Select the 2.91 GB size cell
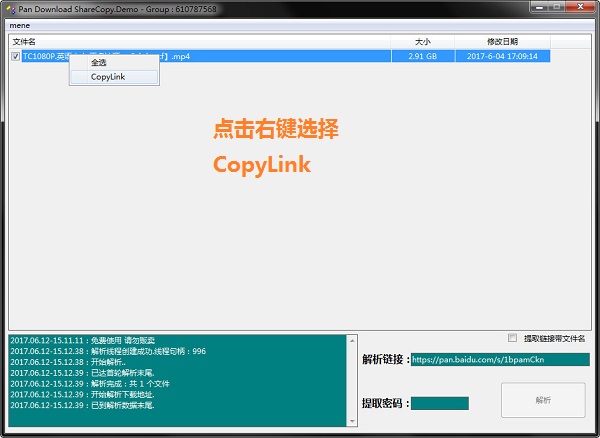 click(x=422, y=56)
